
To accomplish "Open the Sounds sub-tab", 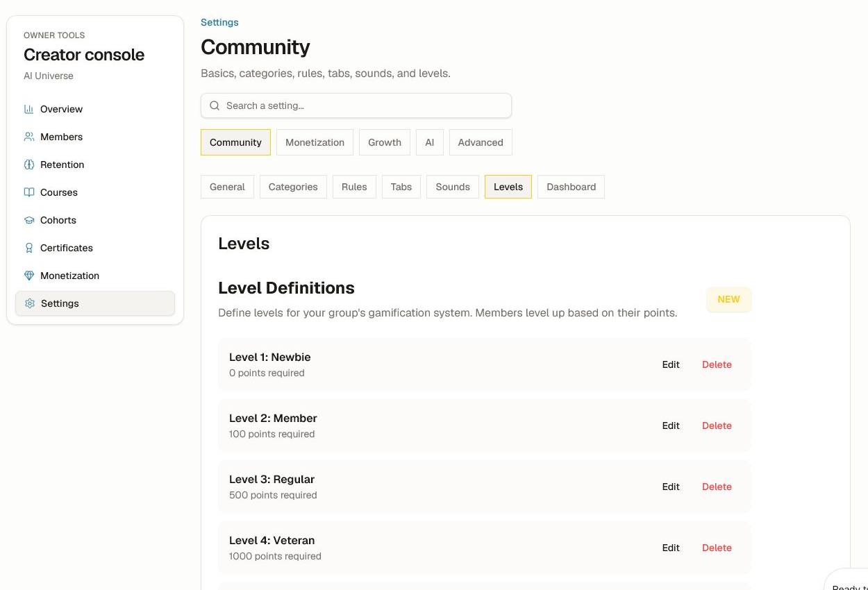I will coord(453,187).
